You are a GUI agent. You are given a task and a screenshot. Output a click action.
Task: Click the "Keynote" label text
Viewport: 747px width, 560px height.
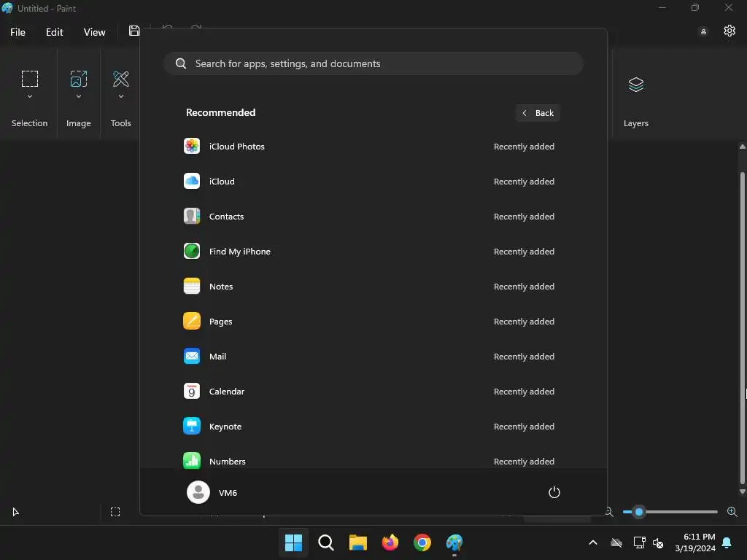225,427
